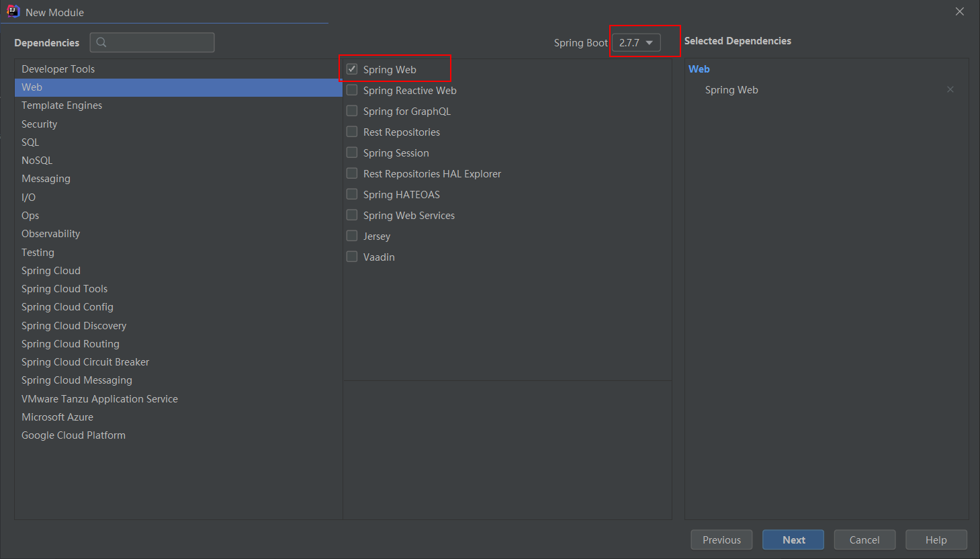Select the Messaging category
The width and height of the screenshot is (980, 559).
coord(179,179)
